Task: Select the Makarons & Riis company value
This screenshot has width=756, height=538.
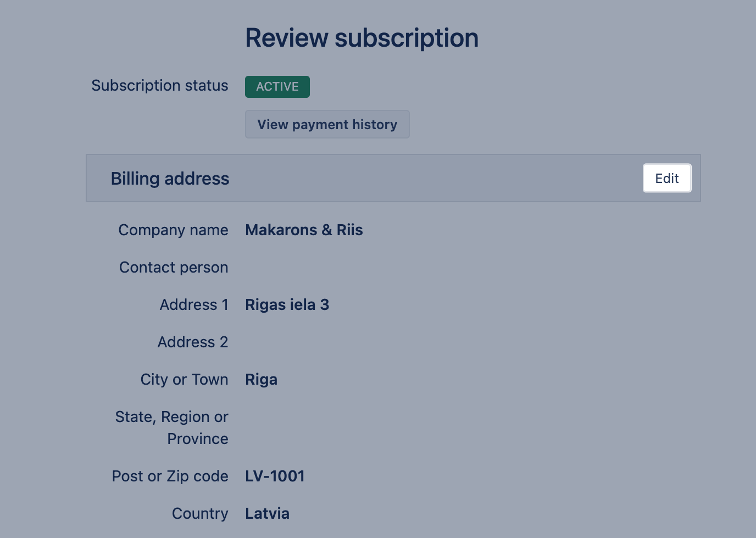Action: pos(304,230)
